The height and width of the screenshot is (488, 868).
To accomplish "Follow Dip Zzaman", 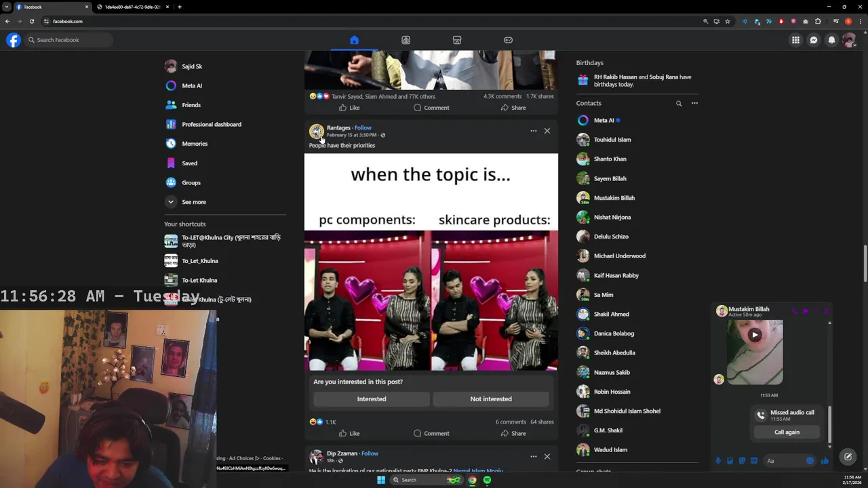I will click(370, 453).
